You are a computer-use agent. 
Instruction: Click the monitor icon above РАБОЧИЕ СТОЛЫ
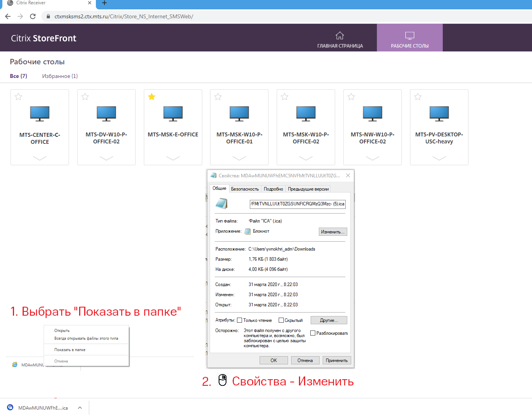[x=410, y=35]
